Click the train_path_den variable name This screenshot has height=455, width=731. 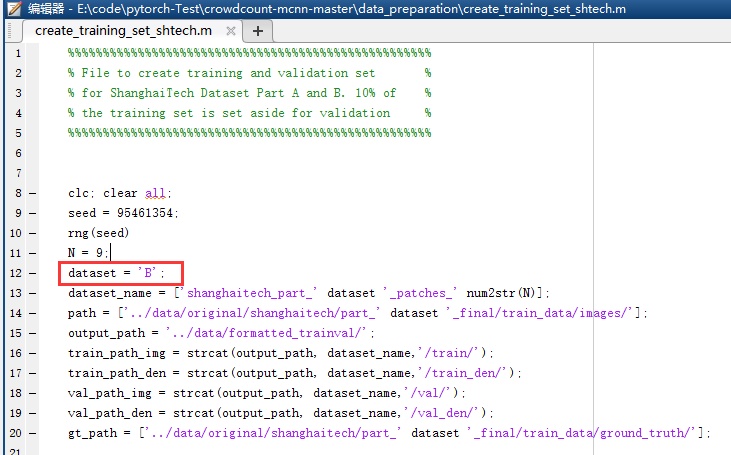(117, 373)
